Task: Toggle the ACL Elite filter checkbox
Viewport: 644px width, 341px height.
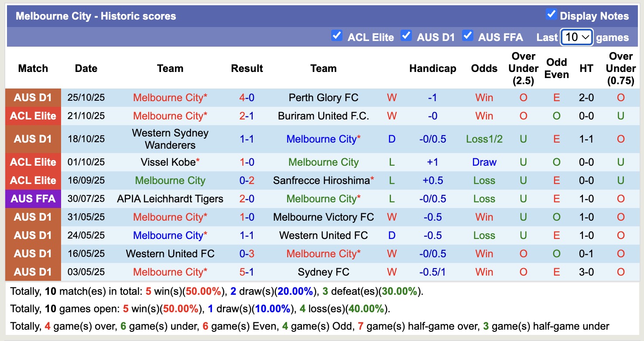Action: [x=337, y=37]
